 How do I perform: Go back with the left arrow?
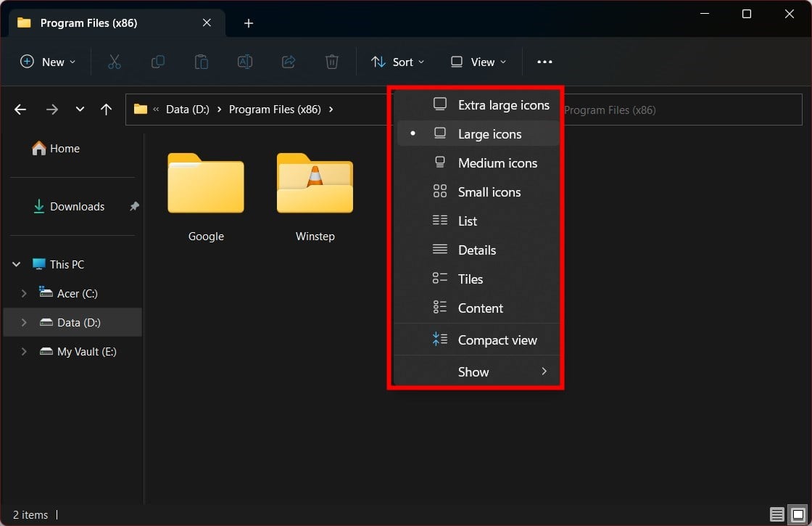coord(20,110)
